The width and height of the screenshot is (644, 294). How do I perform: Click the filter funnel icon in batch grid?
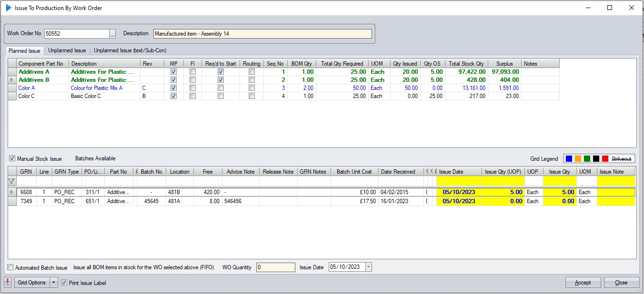[12, 181]
